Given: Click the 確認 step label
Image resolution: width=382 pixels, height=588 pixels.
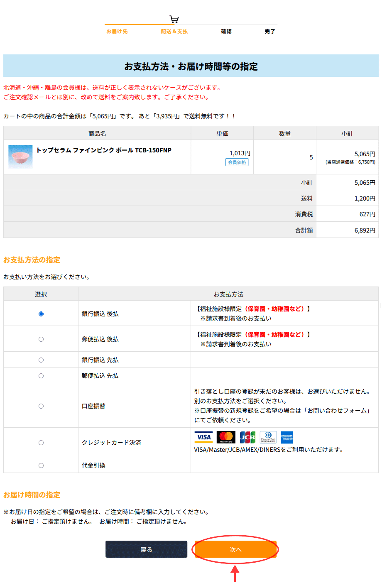Looking at the screenshot, I should pos(226,31).
